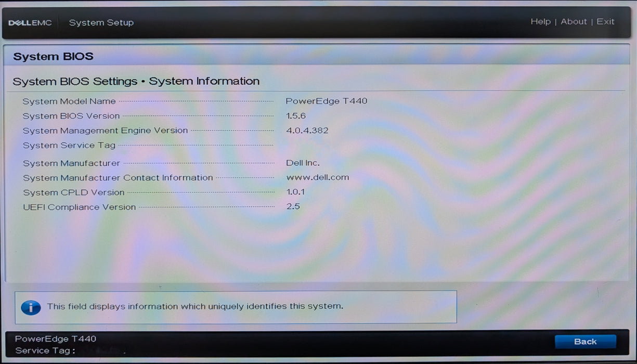Screen dimensions: 637x364
Task: Select the System Service Tag row label
Action: pos(69,146)
